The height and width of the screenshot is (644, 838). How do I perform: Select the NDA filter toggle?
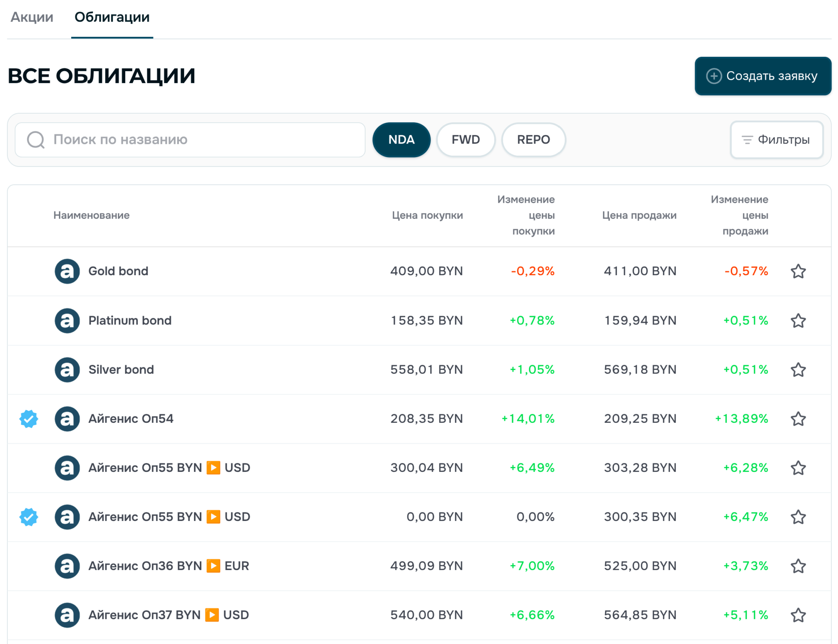pyautogui.click(x=401, y=140)
